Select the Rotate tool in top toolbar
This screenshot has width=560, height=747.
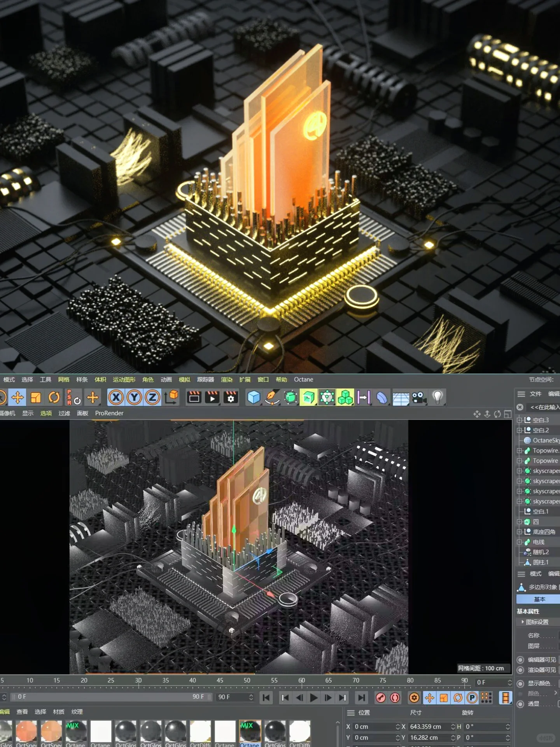coord(54,397)
